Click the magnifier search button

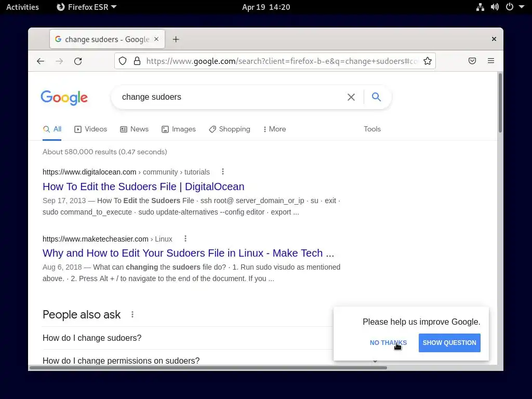pos(376,97)
